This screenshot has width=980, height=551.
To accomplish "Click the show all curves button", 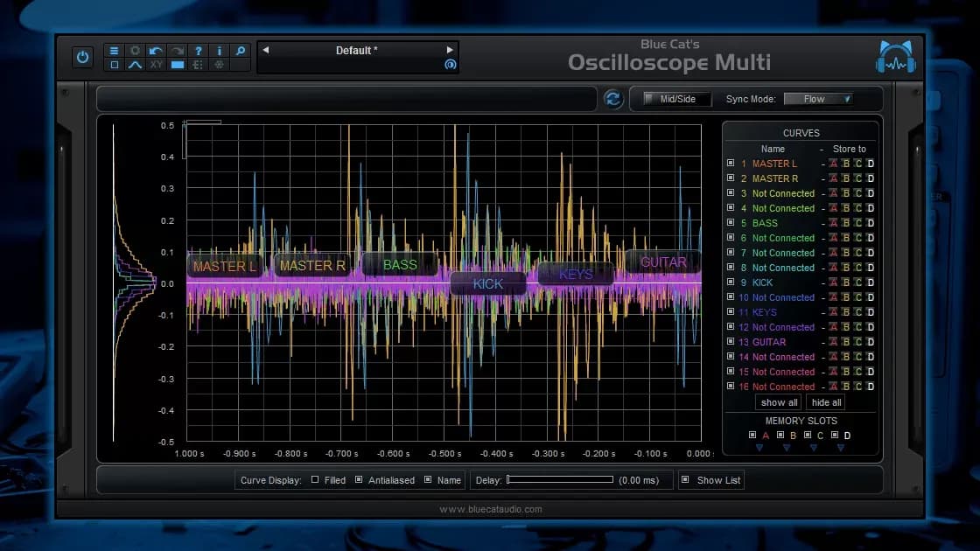I will pyautogui.click(x=779, y=402).
